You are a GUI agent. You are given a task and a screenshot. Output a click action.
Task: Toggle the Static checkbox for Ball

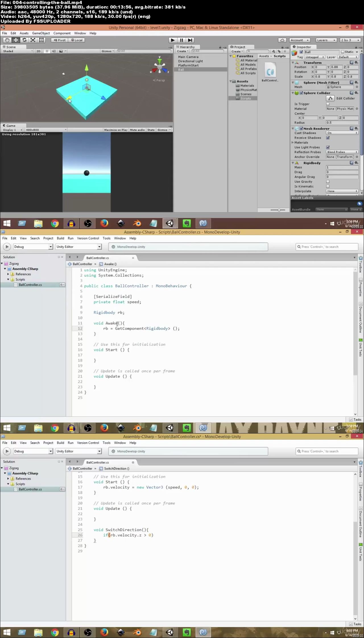(x=343, y=52)
